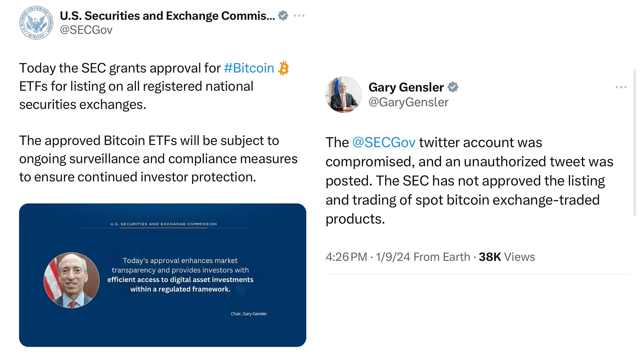
Task: Click the @GaryGensler handle
Action: coord(408,102)
